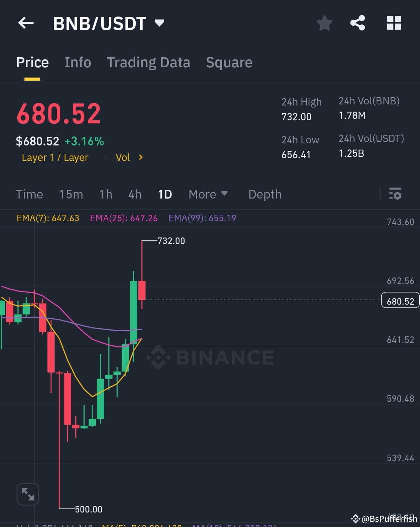Toggle the favorite star for BNB/USDT
Viewport: 420px width, 527px height.
tap(324, 23)
